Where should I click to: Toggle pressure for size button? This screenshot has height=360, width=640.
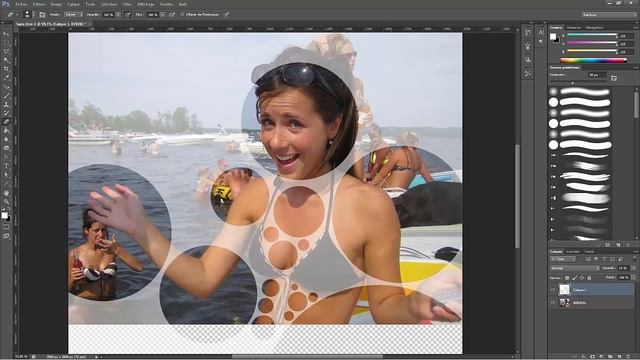[227, 15]
